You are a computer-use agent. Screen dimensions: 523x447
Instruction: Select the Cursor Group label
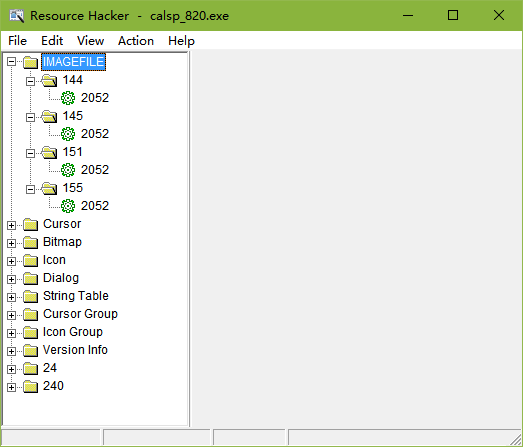[x=80, y=314]
